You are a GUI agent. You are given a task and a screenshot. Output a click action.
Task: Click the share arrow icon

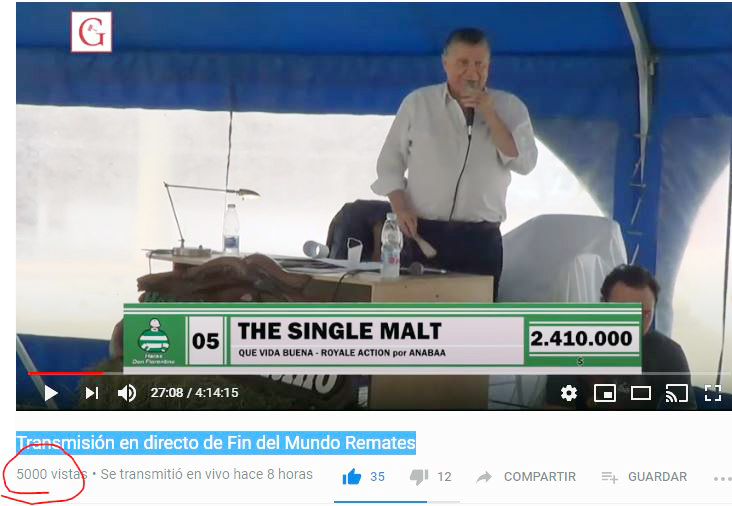coord(484,477)
